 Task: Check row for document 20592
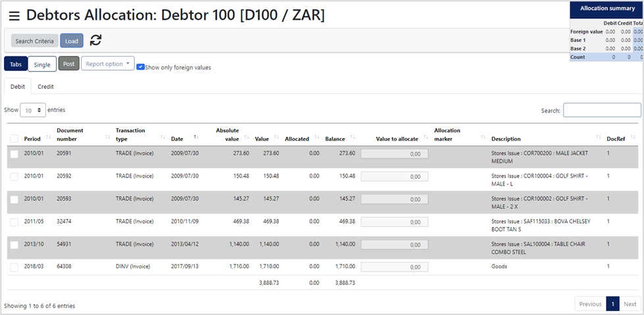click(x=14, y=177)
